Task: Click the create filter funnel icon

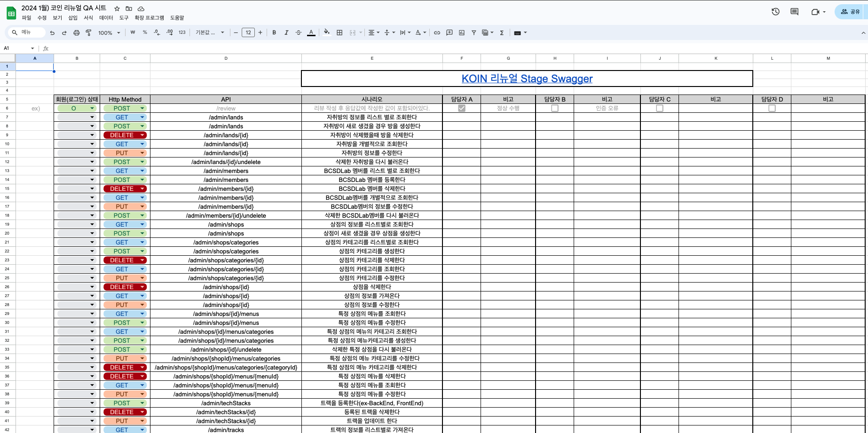Action: [x=473, y=32]
